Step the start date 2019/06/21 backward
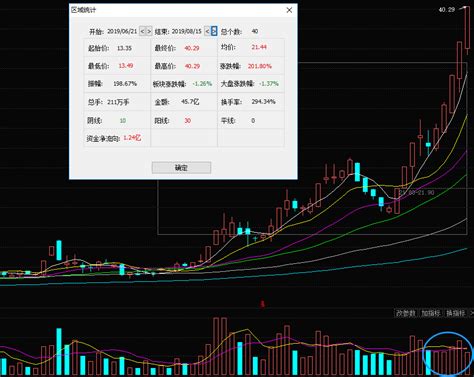 coord(142,31)
